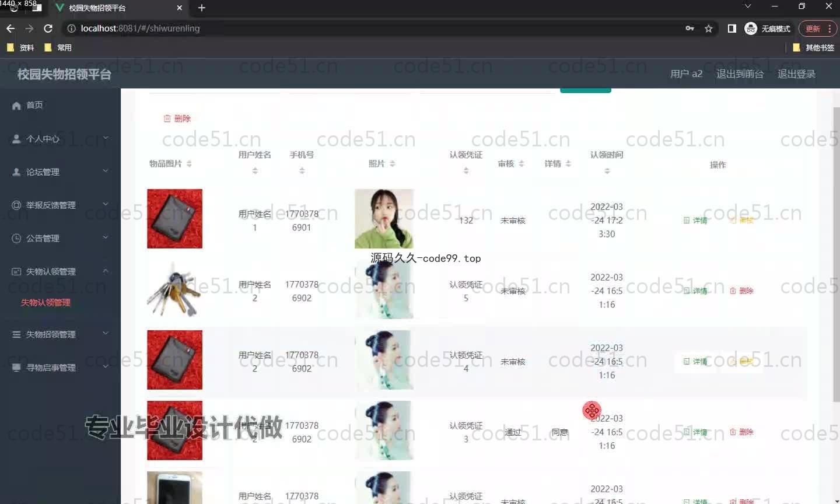Reload the page with the refresh icon

(x=48, y=29)
